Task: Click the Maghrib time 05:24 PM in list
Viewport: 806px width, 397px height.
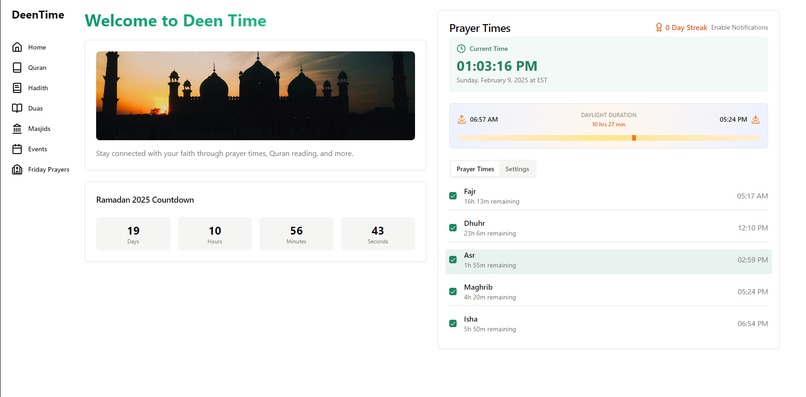Action: coord(753,292)
